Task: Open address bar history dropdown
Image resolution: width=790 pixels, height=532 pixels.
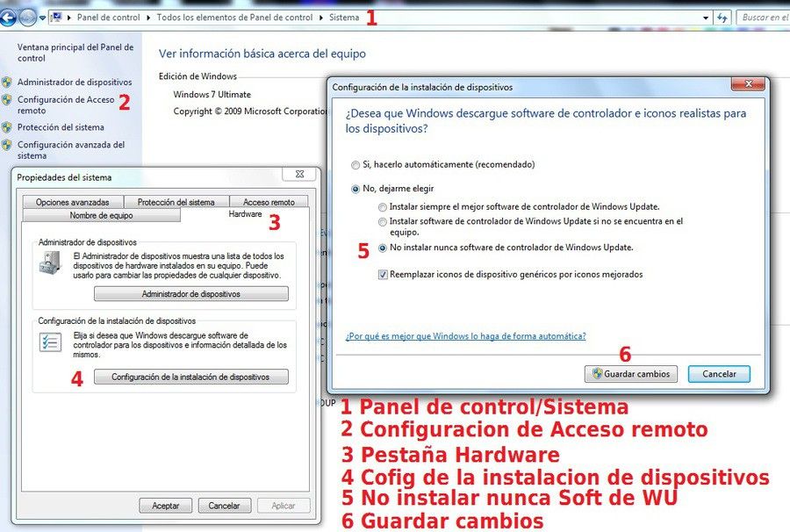Action: (706, 18)
